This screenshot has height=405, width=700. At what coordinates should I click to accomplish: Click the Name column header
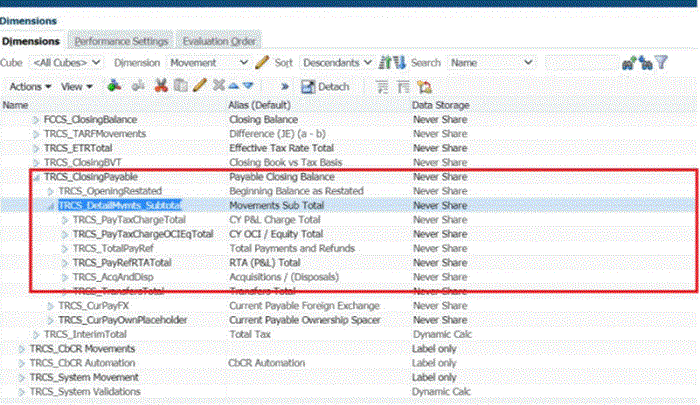15,105
